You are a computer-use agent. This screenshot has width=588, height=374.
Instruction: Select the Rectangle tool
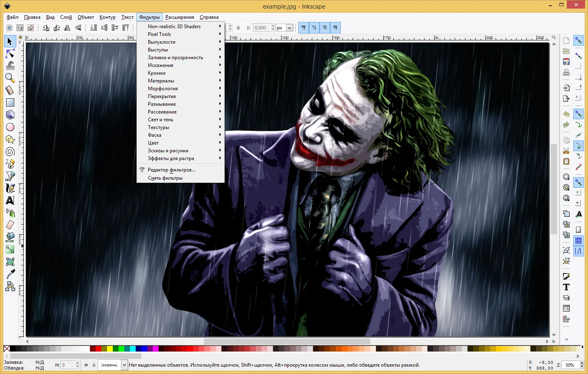point(10,102)
